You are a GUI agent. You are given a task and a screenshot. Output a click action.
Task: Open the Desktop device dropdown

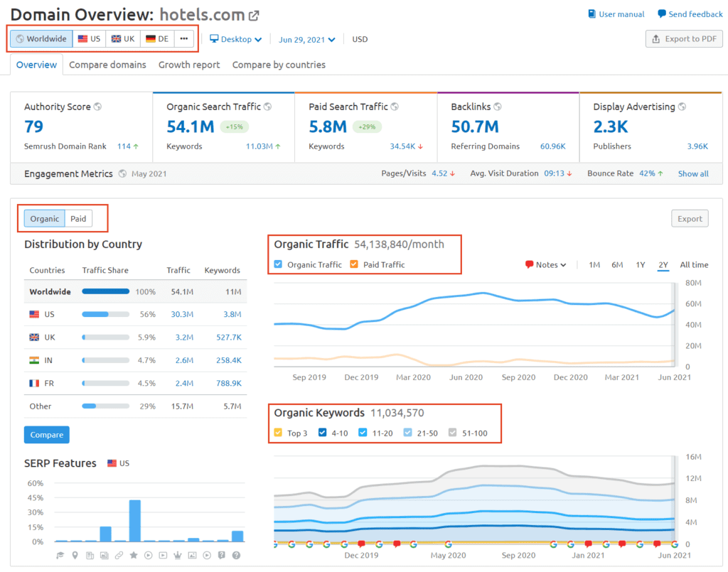tap(236, 39)
